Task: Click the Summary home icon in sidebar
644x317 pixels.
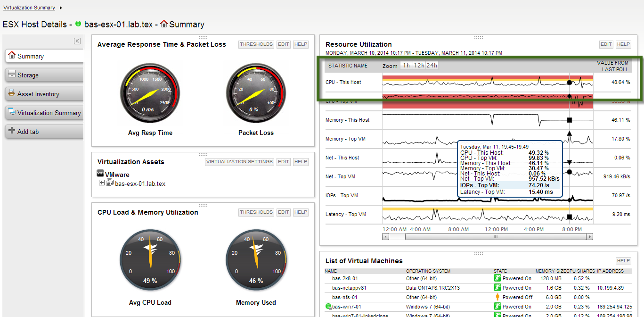Action: pos(12,55)
